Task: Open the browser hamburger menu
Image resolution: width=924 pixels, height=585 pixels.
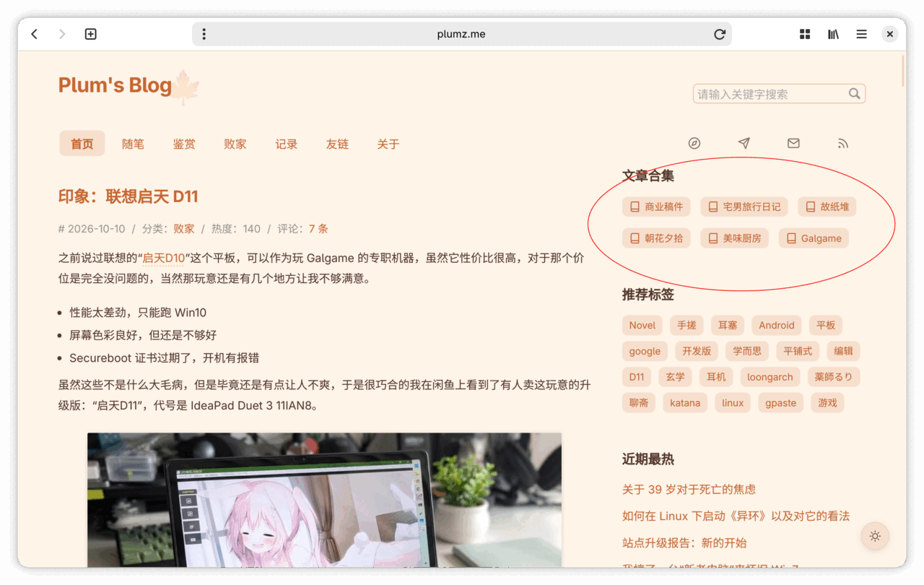Action: (861, 34)
